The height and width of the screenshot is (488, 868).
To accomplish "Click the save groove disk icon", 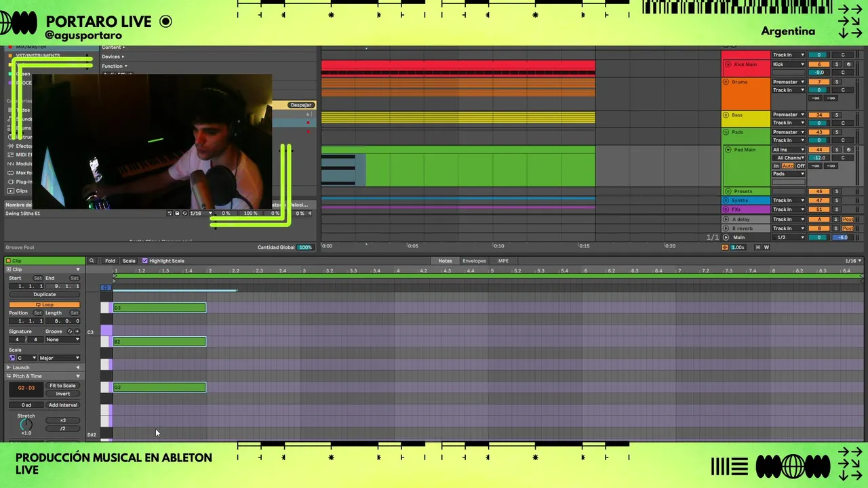I will tap(177, 213).
